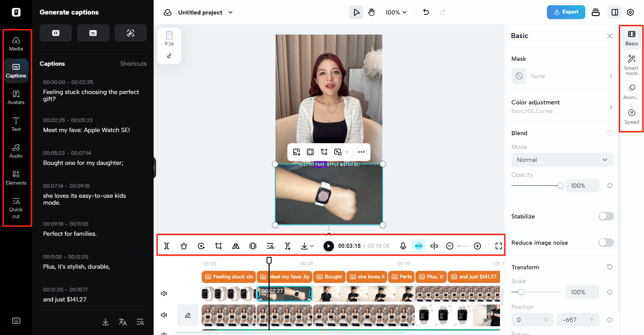Toggle the scale keyframe diamond
This screenshot has width=644, height=335.
click(x=610, y=292)
